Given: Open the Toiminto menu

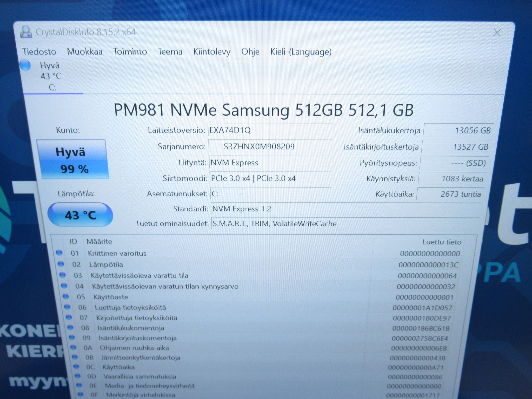Looking at the screenshot, I should 130,51.
